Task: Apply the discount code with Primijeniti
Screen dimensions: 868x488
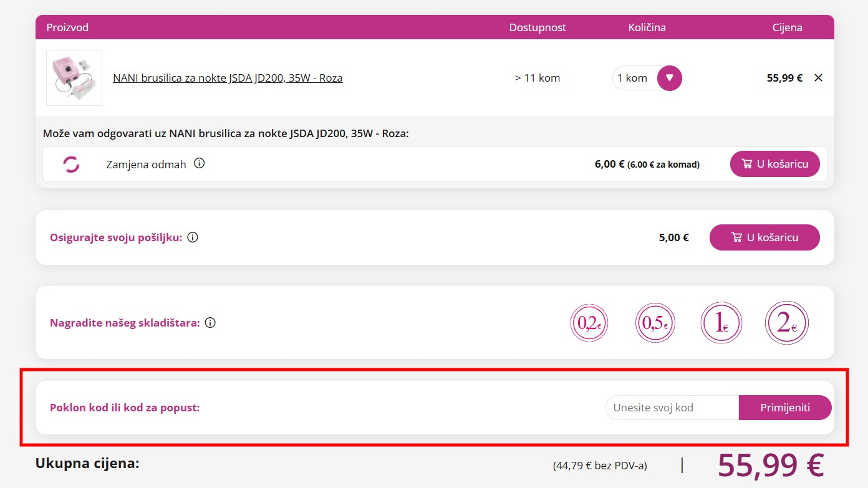Action: click(x=785, y=408)
